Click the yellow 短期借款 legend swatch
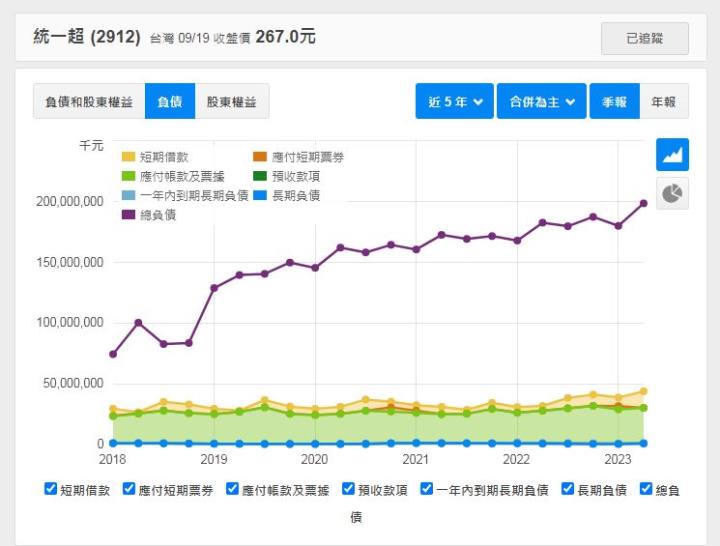This screenshot has height=546, width=720. pos(128,157)
